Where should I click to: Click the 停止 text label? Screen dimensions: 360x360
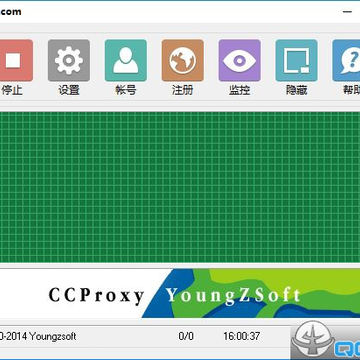tap(12, 90)
